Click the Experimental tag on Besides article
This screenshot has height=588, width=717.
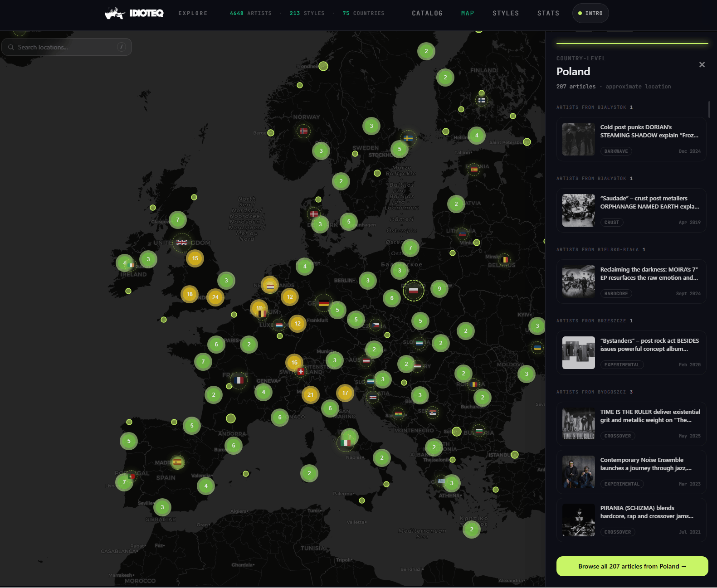(622, 365)
